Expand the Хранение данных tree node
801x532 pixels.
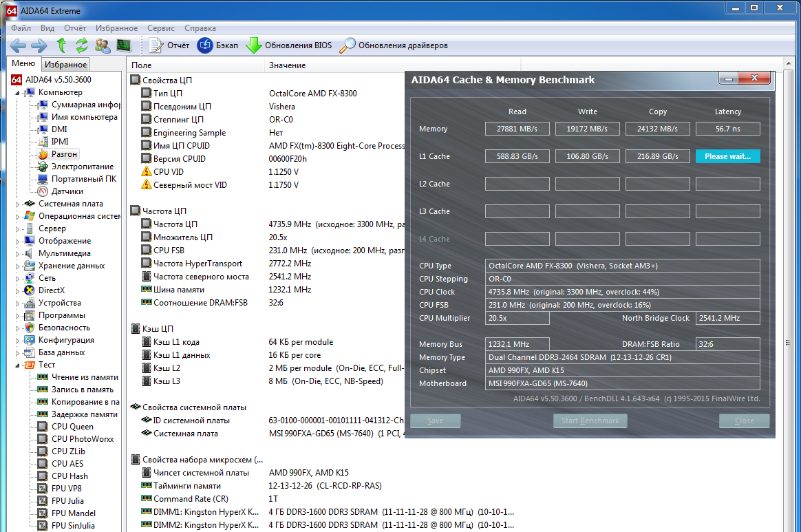click(17, 266)
